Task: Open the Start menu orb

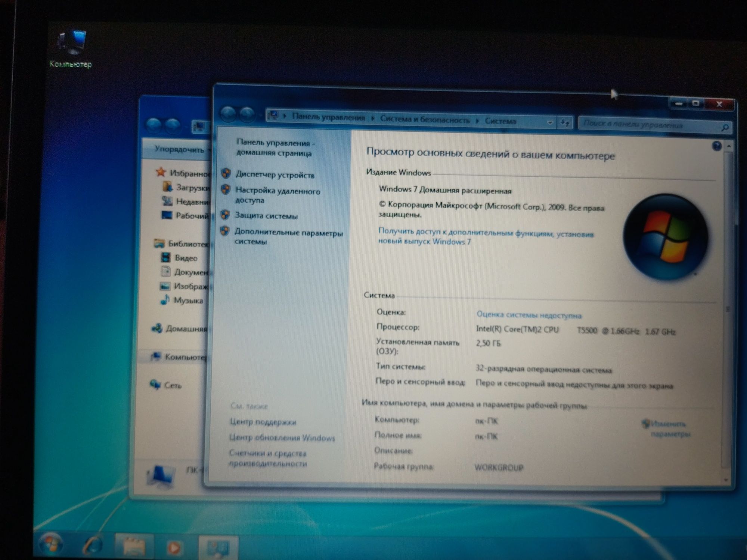Action: coord(52,544)
